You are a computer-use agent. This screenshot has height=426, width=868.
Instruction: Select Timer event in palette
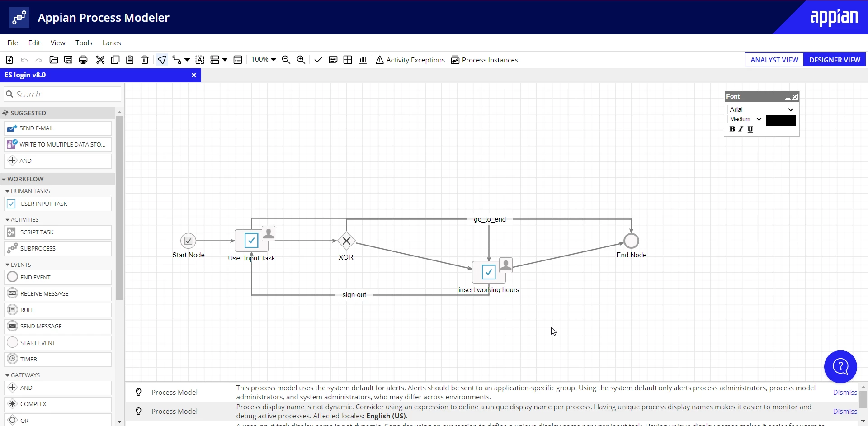pyautogui.click(x=58, y=360)
